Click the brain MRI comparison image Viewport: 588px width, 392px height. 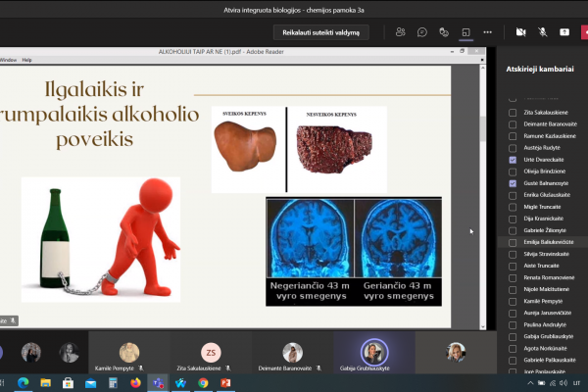[x=354, y=251]
